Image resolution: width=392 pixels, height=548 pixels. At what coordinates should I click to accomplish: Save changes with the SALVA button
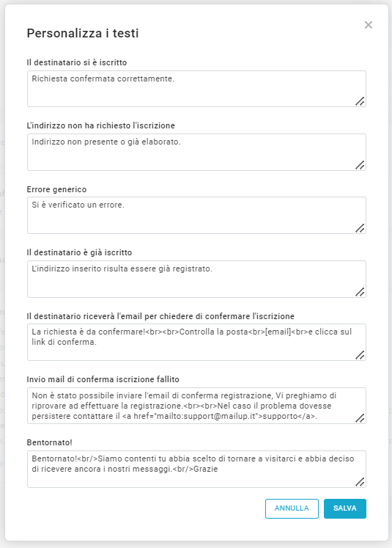[345, 508]
